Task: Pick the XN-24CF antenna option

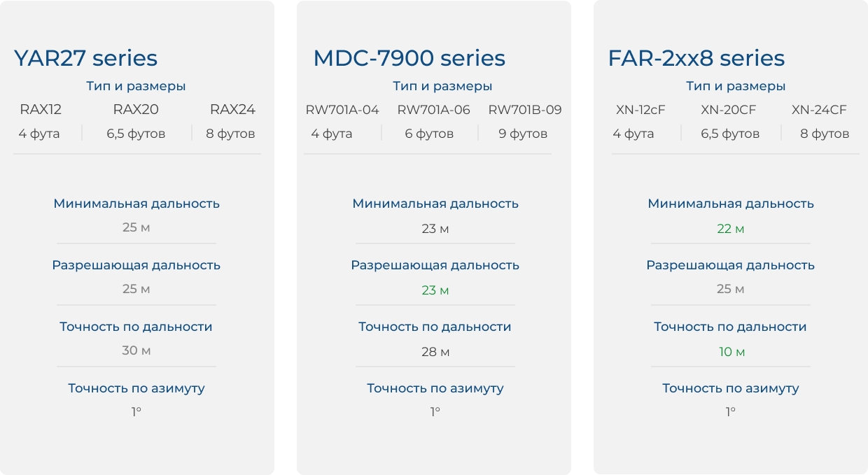Action: click(x=819, y=110)
